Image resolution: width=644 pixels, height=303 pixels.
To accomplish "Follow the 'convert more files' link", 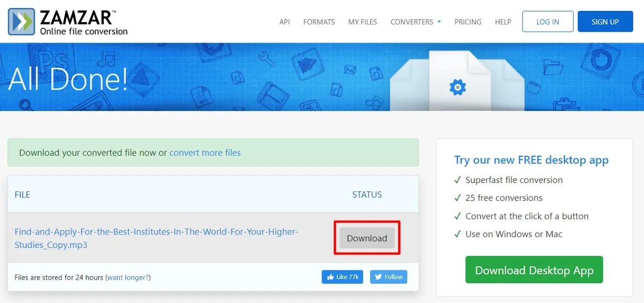I will tap(205, 153).
